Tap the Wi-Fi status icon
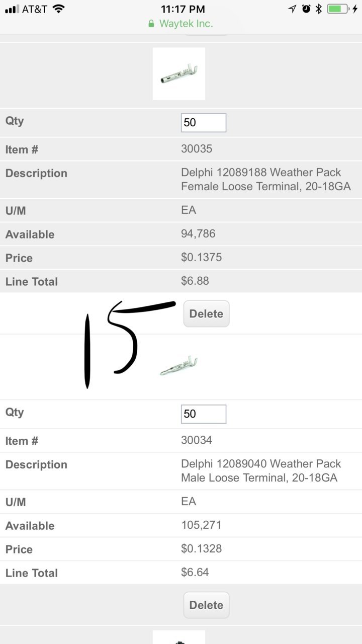 [x=58, y=9]
